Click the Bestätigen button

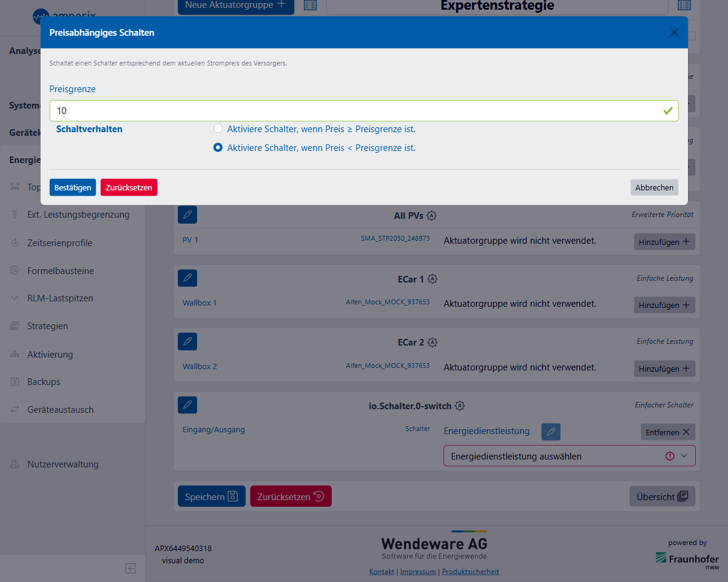73,187
